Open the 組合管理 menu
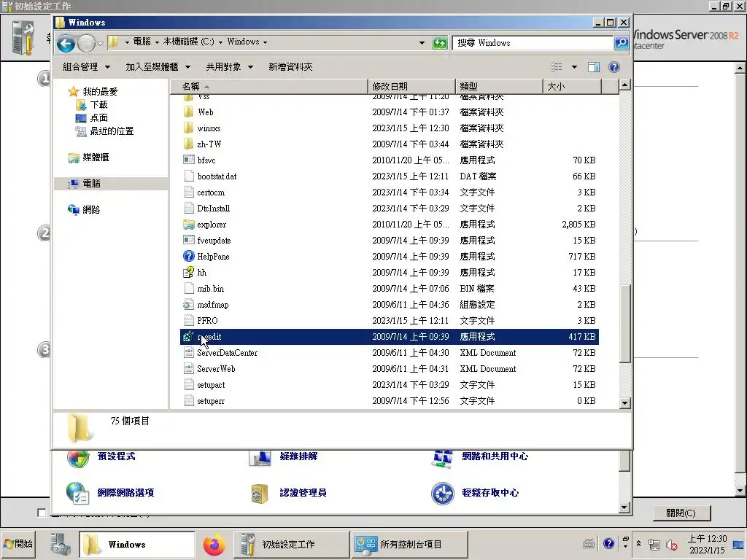 pos(86,67)
